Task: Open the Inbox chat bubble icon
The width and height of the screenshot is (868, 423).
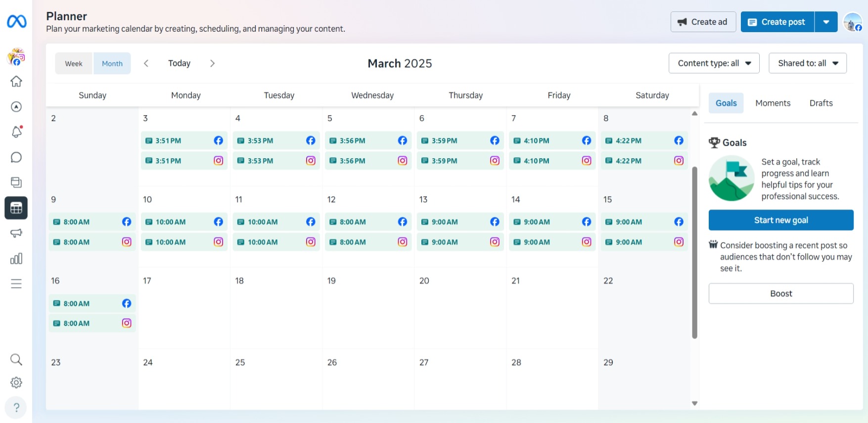Action: [16, 157]
